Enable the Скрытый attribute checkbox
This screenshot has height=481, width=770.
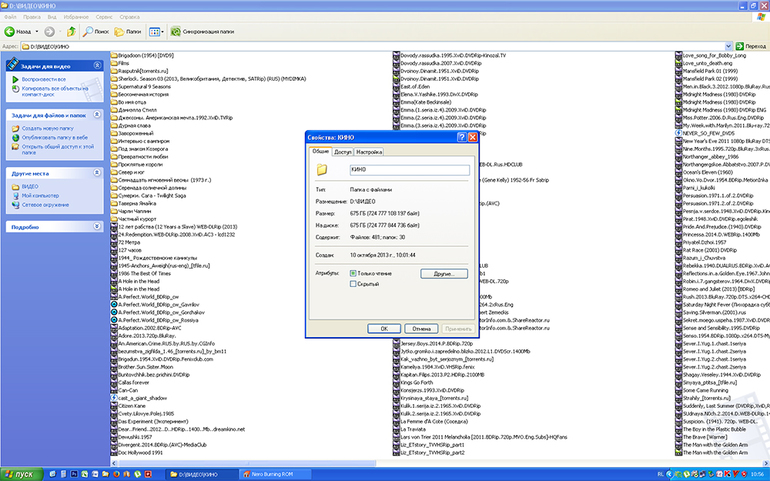353,285
